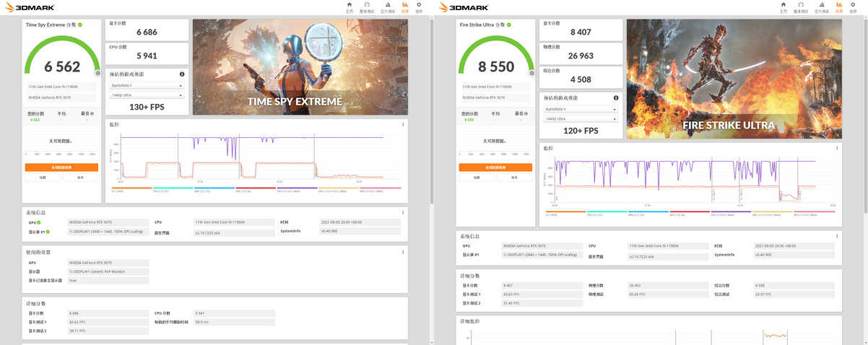The image size is (868, 345).
Task: Click Fire Strike Ultra hero image
Action: click(734, 79)
